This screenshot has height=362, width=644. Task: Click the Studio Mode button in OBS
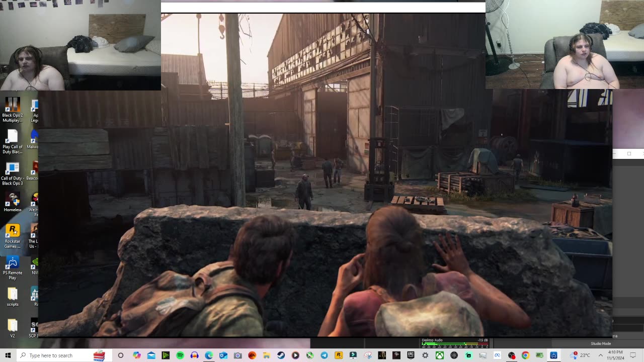[601, 344]
